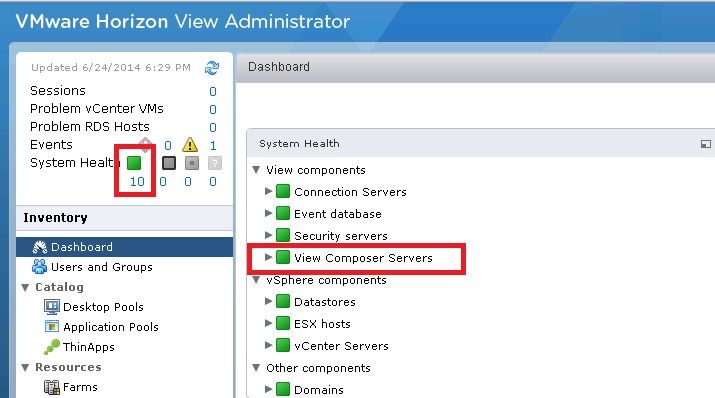715x398 pixels.
Task: Click the Sessions count value
Action: [213, 92]
